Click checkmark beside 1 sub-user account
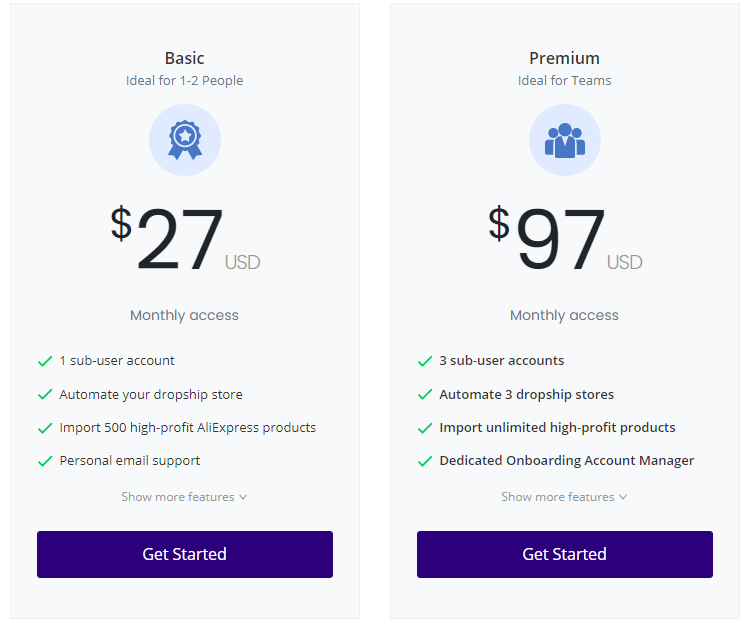This screenshot has height=624, width=743. (x=45, y=361)
